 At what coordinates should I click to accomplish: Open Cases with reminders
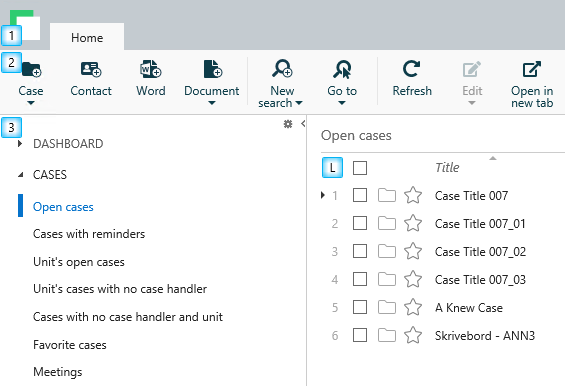pyautogui.click(x=89, y=234)
